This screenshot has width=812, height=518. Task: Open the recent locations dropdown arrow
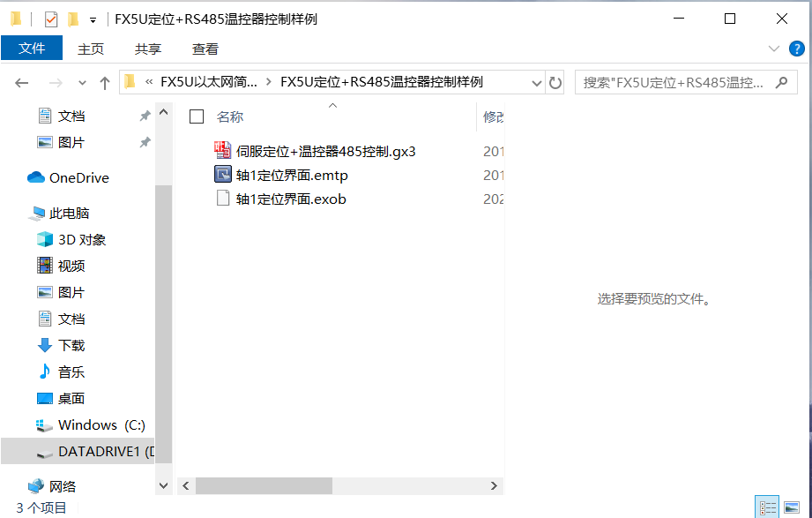point(82,83)
